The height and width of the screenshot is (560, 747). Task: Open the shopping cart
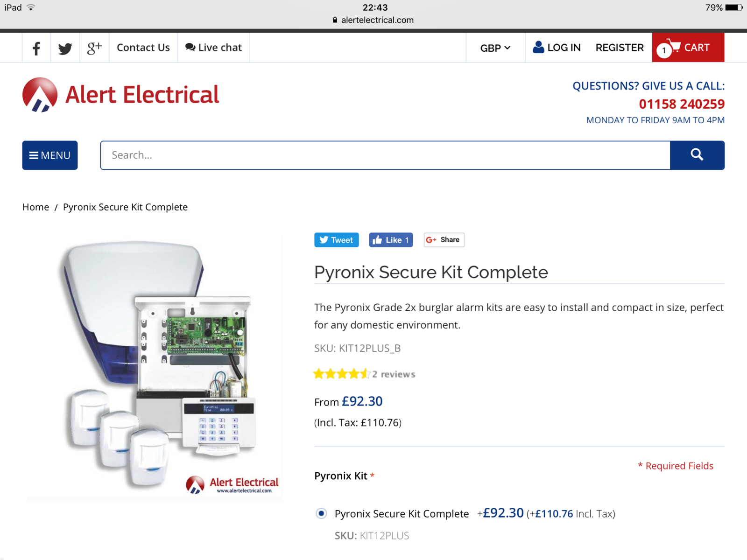pyautogui.click(x=688, y=48)
